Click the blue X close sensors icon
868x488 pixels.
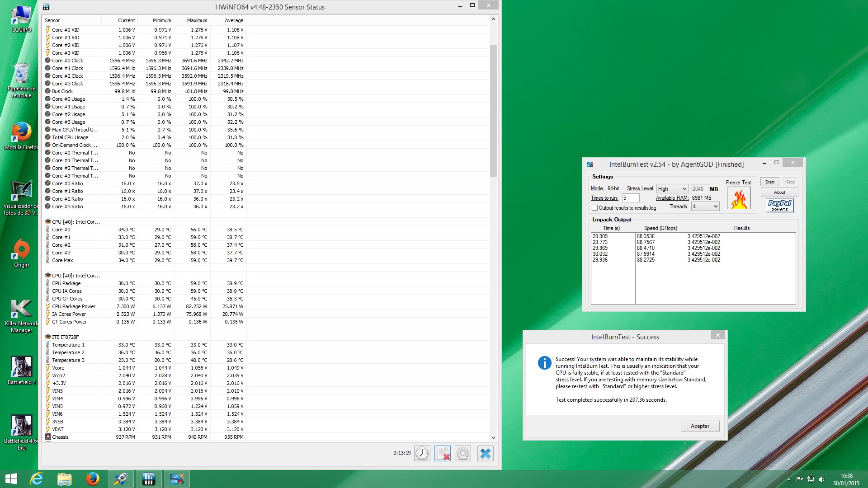tap(485, 453)
